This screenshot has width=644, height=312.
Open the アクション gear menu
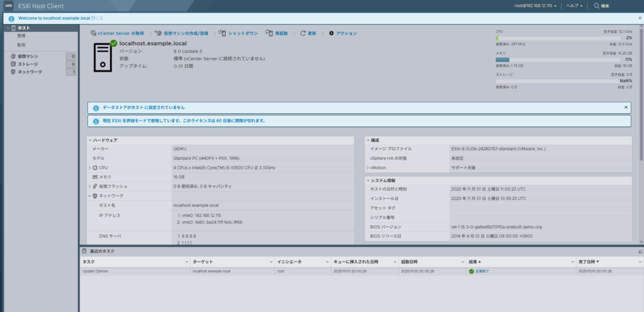(x=331, y=33)
